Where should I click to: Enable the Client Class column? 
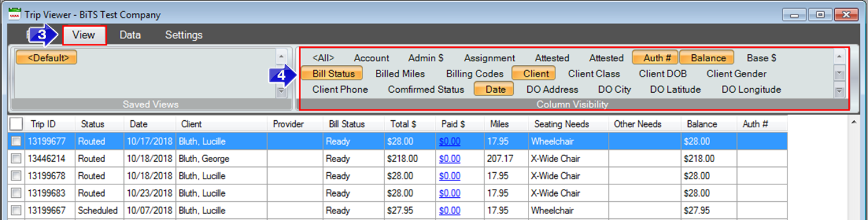[594, 74]
